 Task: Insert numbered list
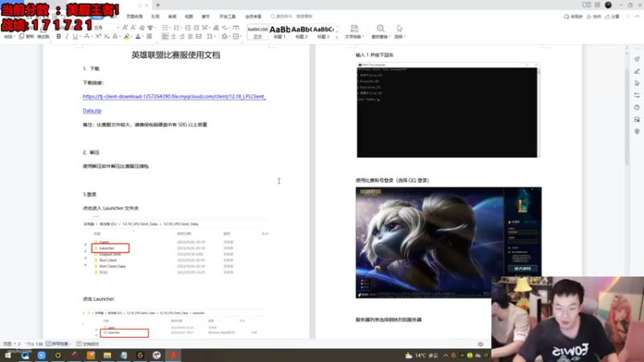coord(177,27)
